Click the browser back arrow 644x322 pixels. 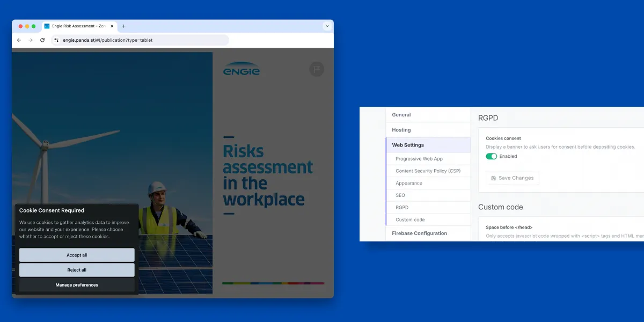point(19,40)
